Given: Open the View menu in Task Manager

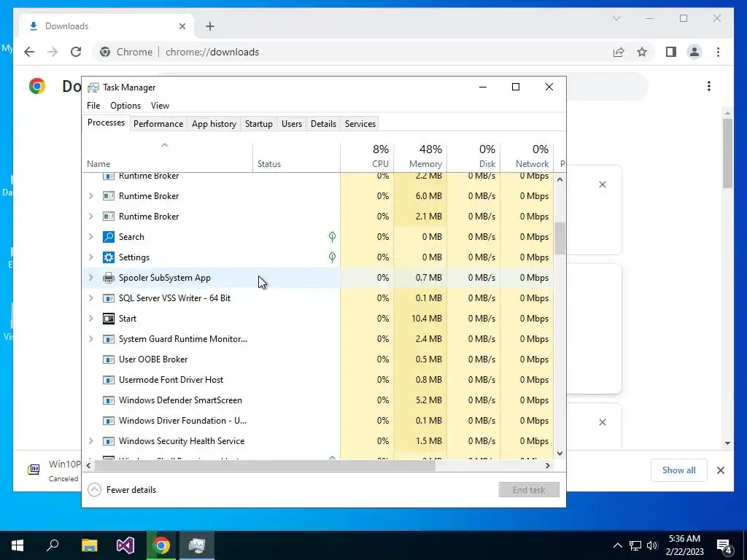Looking at the screenshot, I should [x=160, y=106].
